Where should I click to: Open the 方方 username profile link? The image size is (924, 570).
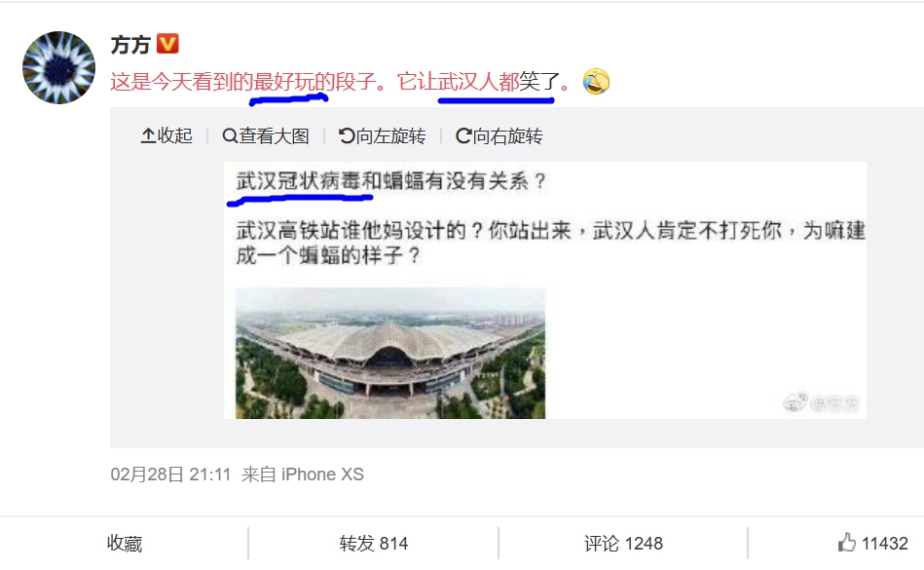(x=130, y=45)
